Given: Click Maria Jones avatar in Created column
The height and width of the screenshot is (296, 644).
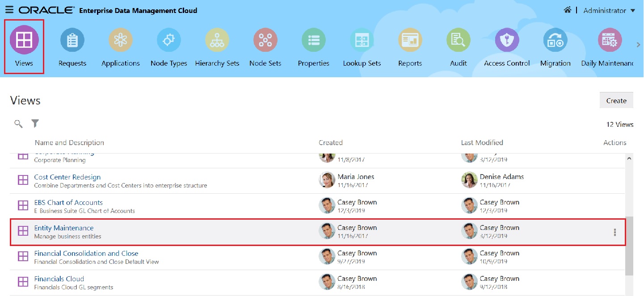Looking at the screenshot, I should point(327,180).
